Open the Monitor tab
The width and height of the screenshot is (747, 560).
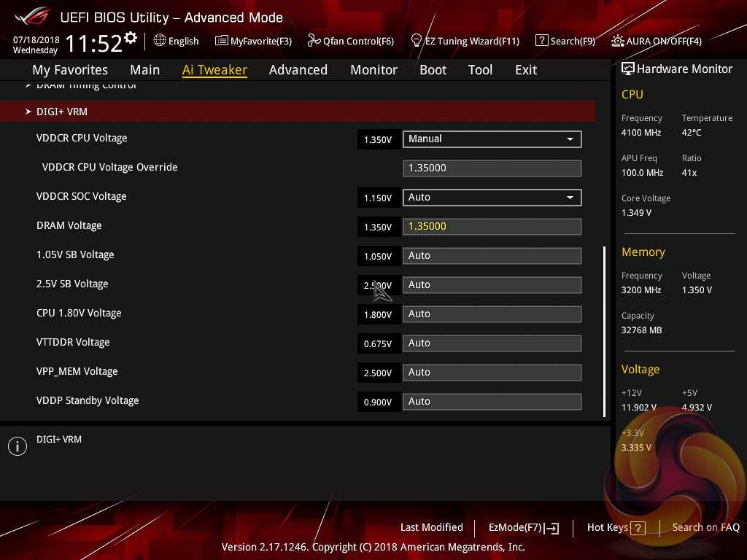(x=374, y=70)
